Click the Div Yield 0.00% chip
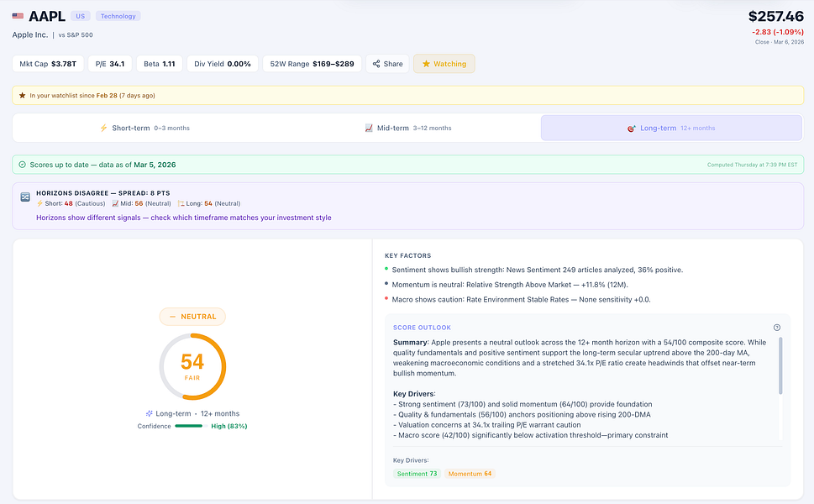 [x=222, y=64]
